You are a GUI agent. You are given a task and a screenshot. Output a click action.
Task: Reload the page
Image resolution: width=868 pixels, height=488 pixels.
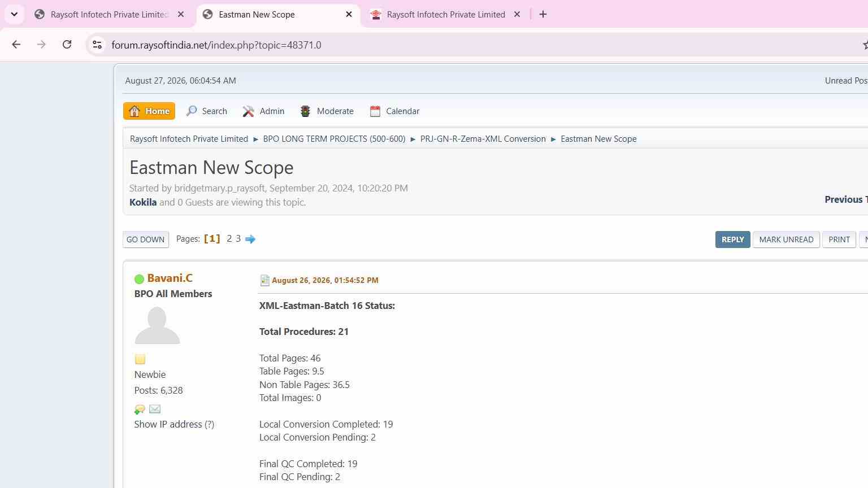pos(67,45)
